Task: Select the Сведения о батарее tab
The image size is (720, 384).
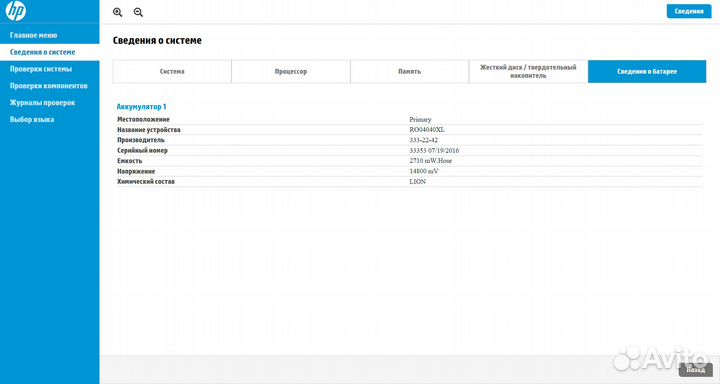Action: 647,72
